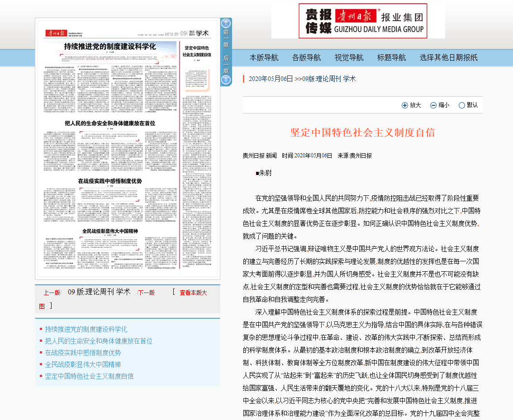Screen dimensions: 513x420
Task: Open the 标题导航 menu
Action: click(x=391, y=58)
